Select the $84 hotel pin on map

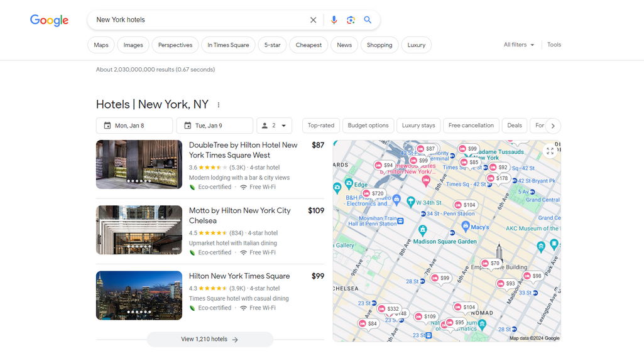pyautogui.click(x=368, y=323)
